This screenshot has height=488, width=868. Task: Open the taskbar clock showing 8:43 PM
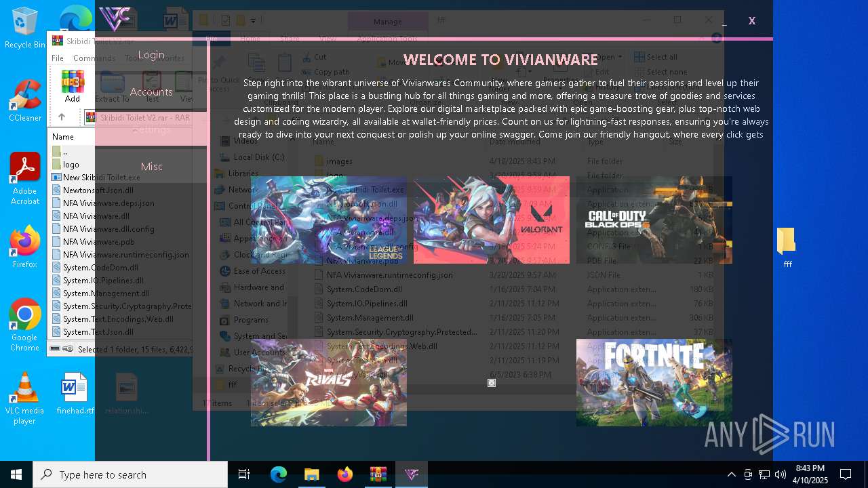pos(810,474)
